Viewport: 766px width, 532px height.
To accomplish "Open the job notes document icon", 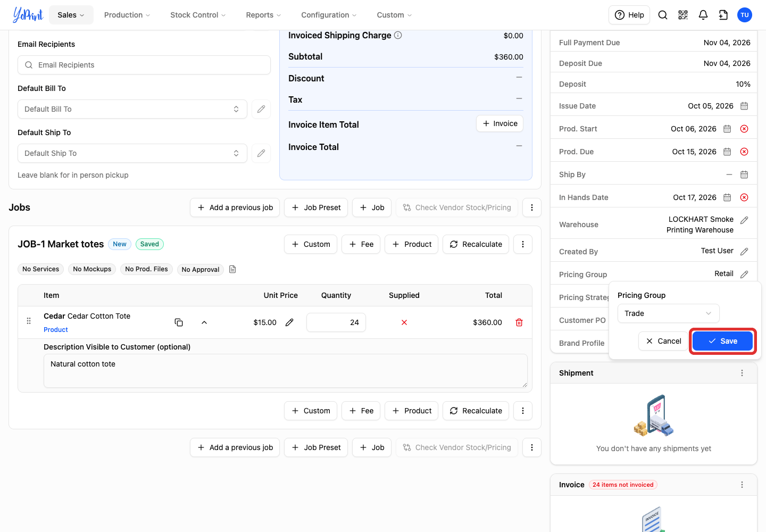I will tap(232, 269).
